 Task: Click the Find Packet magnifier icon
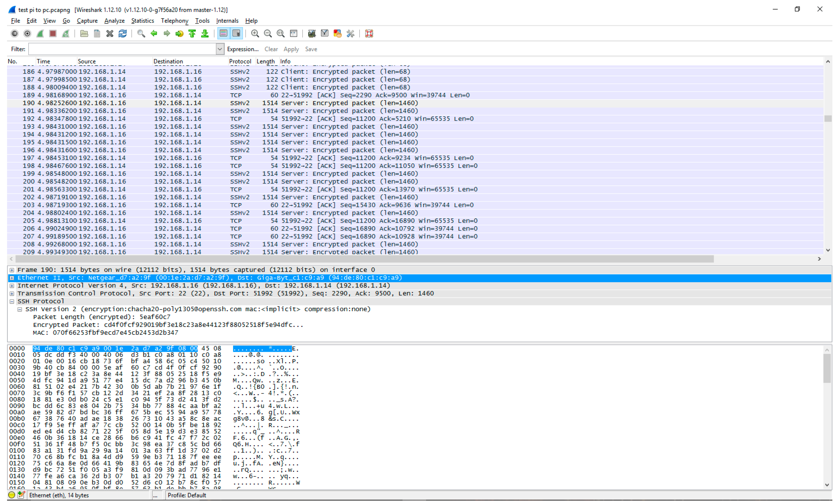(141, 33)
